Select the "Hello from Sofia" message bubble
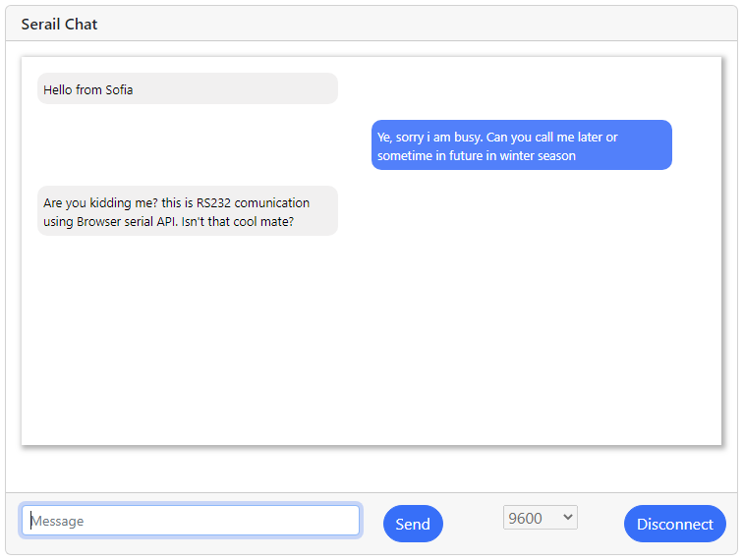The height and width of the screenshot is (560, 743). point(187,88)
